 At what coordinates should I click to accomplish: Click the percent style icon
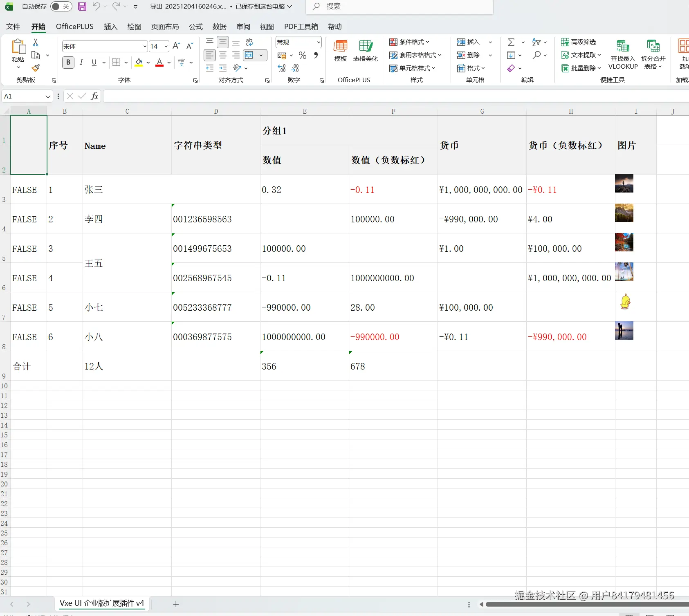pos(303,55)
